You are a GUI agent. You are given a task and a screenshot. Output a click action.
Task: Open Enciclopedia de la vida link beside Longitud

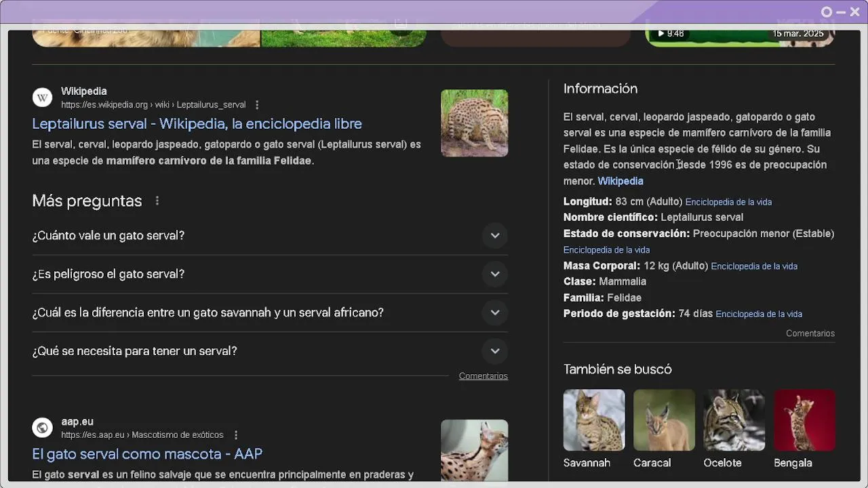tap(728, 202)
